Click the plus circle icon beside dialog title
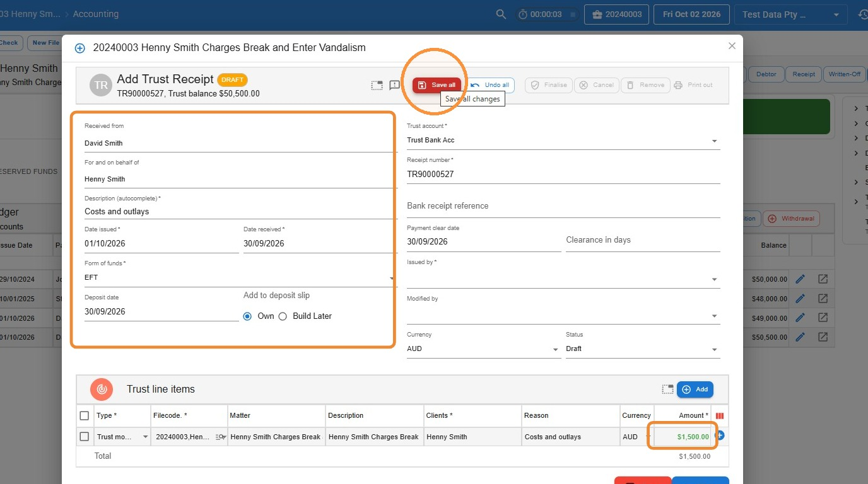This screenshot has height=484, width=868. point(80,48)
